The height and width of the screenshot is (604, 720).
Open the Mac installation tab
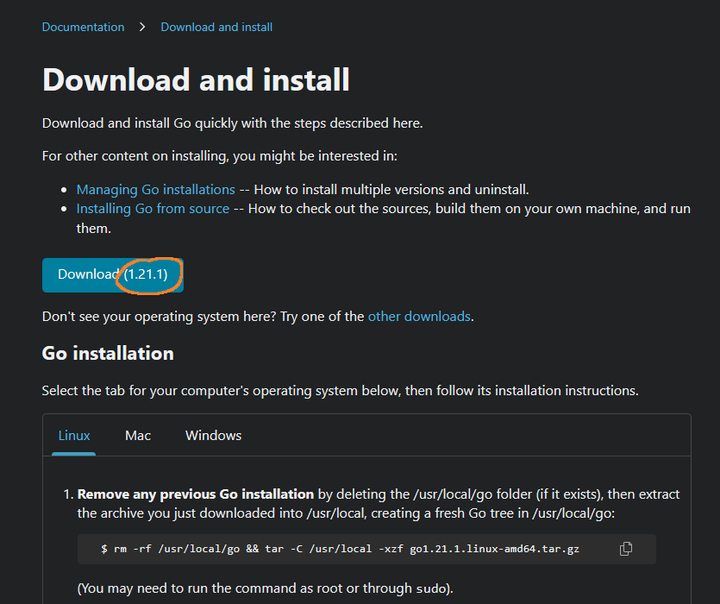tap(138, 436)
